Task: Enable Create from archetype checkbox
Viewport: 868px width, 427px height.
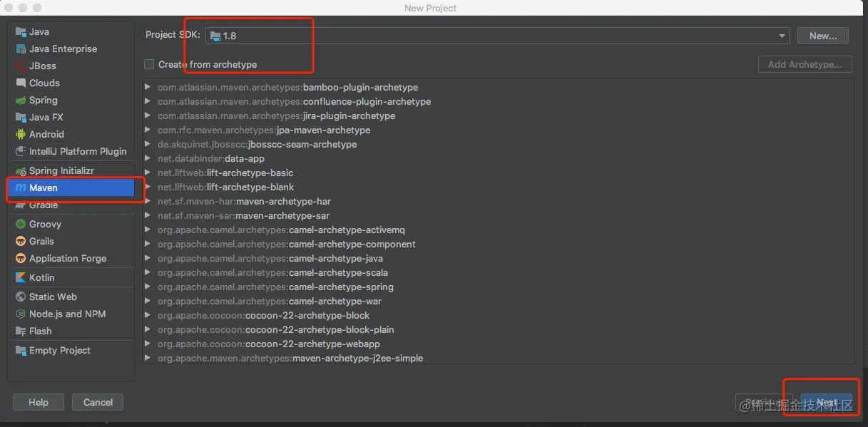Action: click(149, 64)
